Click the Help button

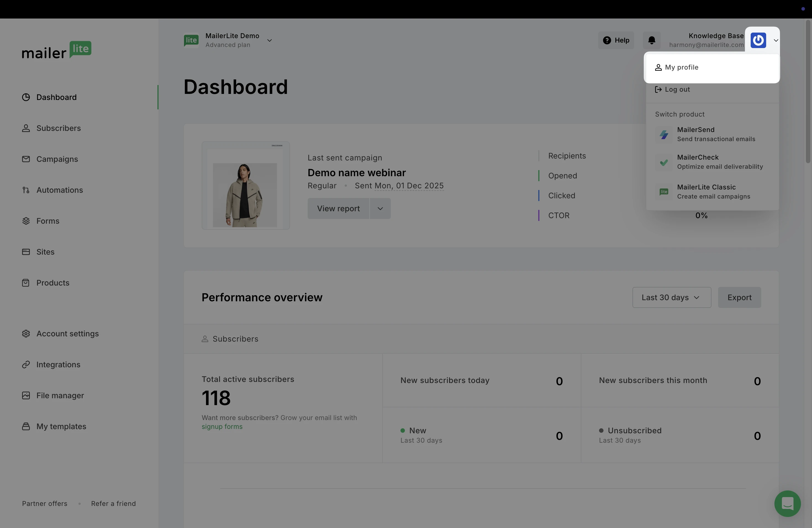click(616, 40)
